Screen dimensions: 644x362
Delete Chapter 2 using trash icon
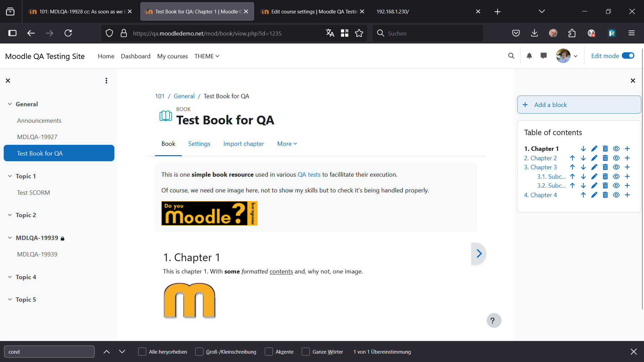(x=605, y=158)
